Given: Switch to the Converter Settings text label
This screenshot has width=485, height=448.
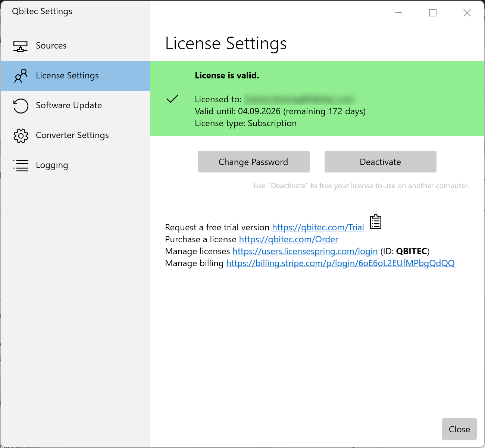Looking at the screenshot, I should pos(72,136).
